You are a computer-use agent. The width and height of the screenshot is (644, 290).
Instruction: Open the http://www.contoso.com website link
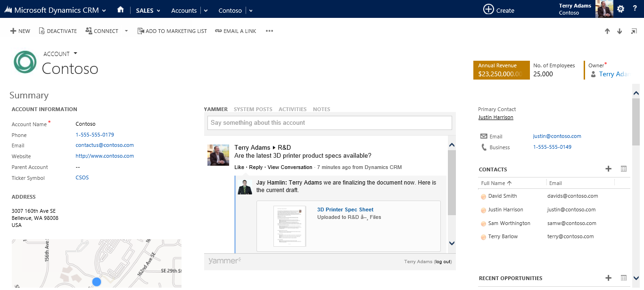(x=105, y=156)
